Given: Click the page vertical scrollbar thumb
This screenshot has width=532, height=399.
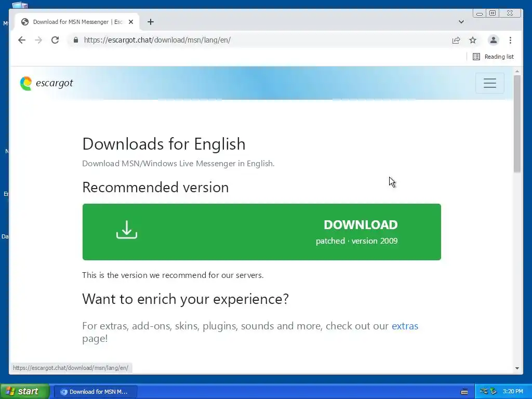Looking at the screenshot, I should tap(517, 124).
